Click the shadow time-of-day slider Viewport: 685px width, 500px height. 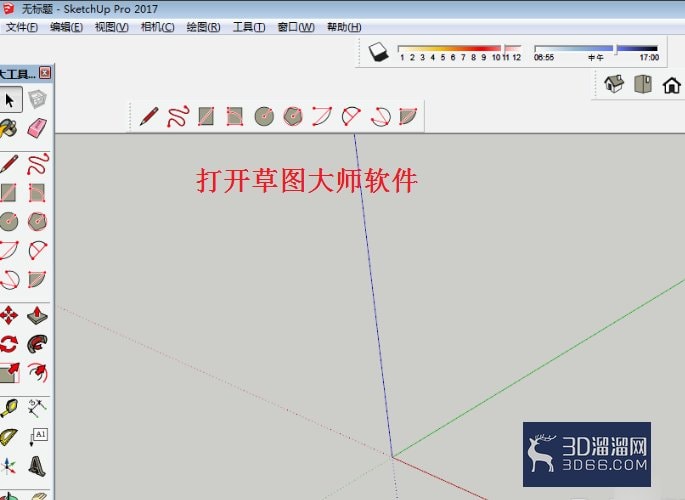[596, 48]
